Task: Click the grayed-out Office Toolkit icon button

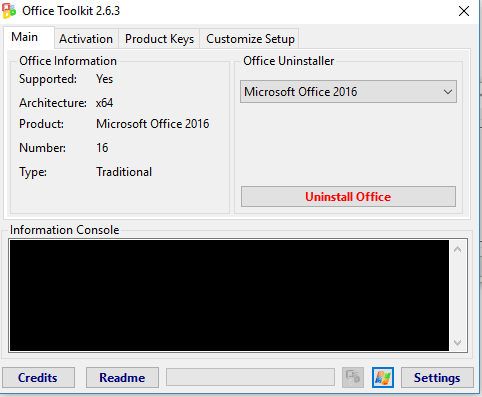Action: pyautogui.click(x=353, y=377)
